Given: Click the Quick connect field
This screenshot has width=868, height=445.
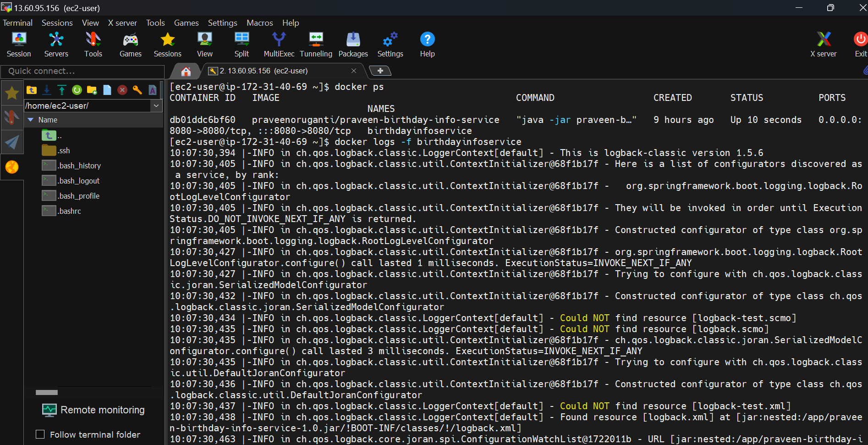Looking at the screenshot, I should click(x=82, y=71).
